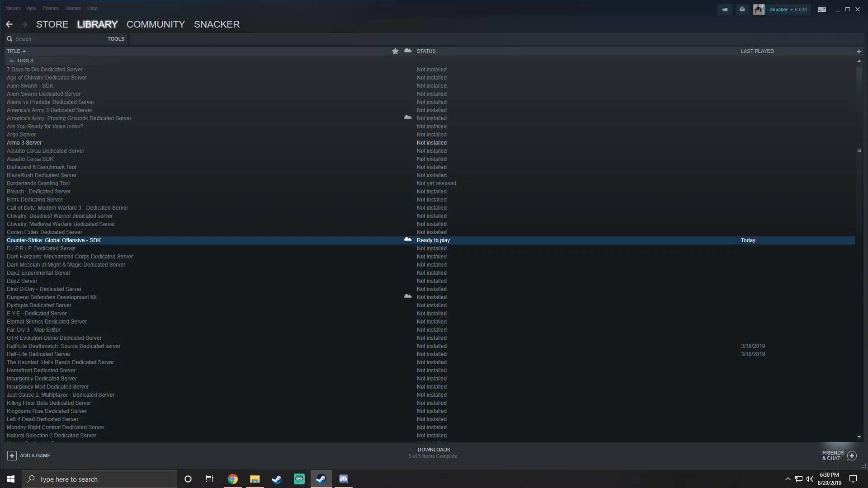Select Alien Swarm - SDK entry
The image size is (868, 488).
30,86
